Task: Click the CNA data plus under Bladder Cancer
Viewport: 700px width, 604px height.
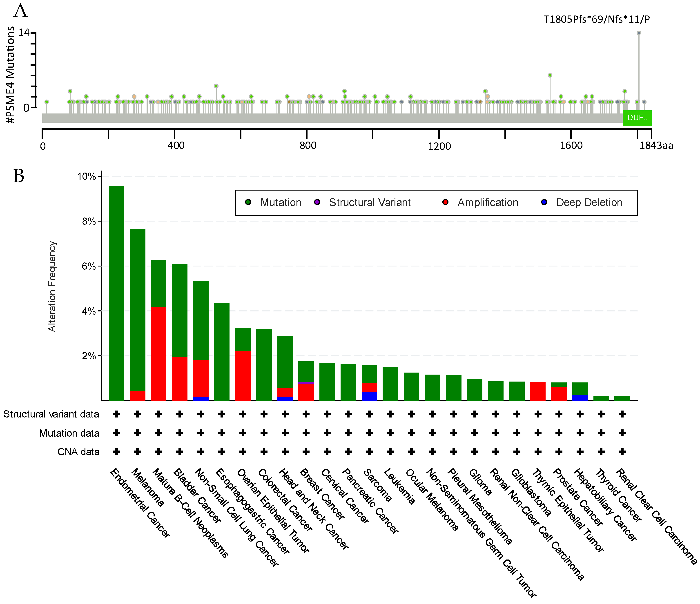Action: coord(180,452)
